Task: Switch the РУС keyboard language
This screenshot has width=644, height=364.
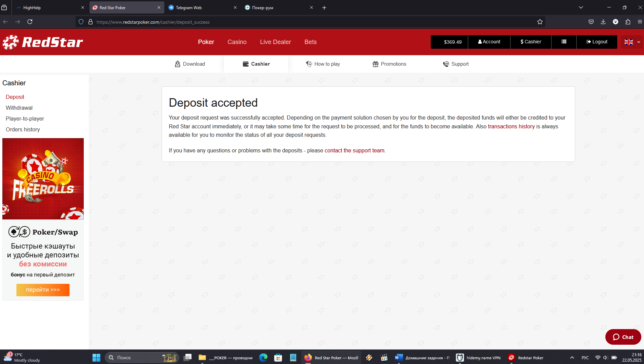Action: 585,358
